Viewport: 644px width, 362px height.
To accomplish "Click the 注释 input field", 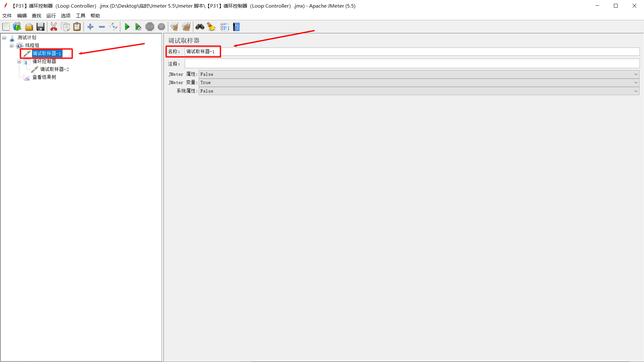I will [x=412, y=64].
